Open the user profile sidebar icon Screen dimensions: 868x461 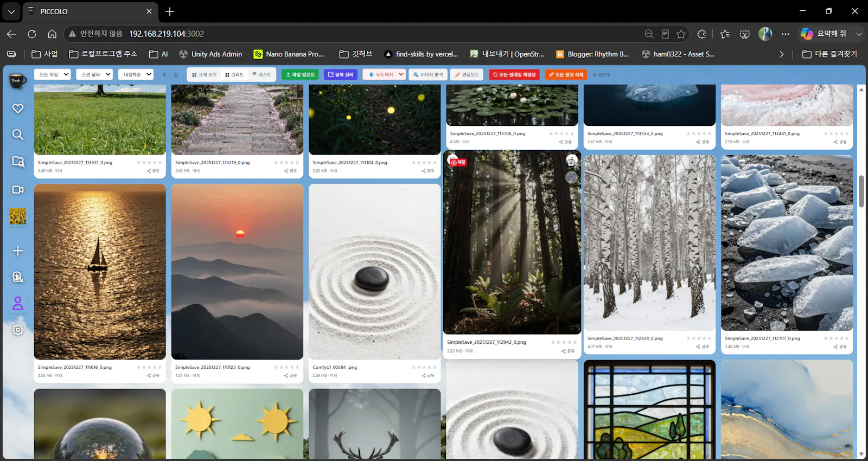coord(18,303)
